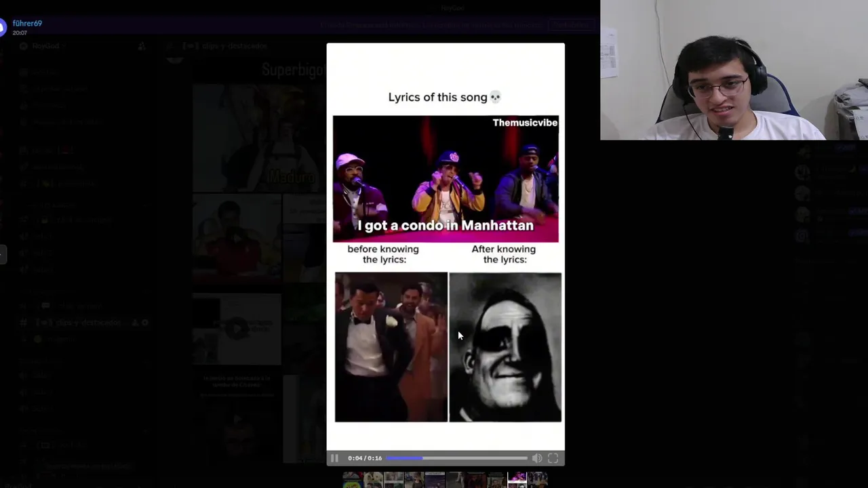Seek along the video progress bar
Image resolution: width=868 pixels, height=488 pixels.
click(x=456, y=458)
